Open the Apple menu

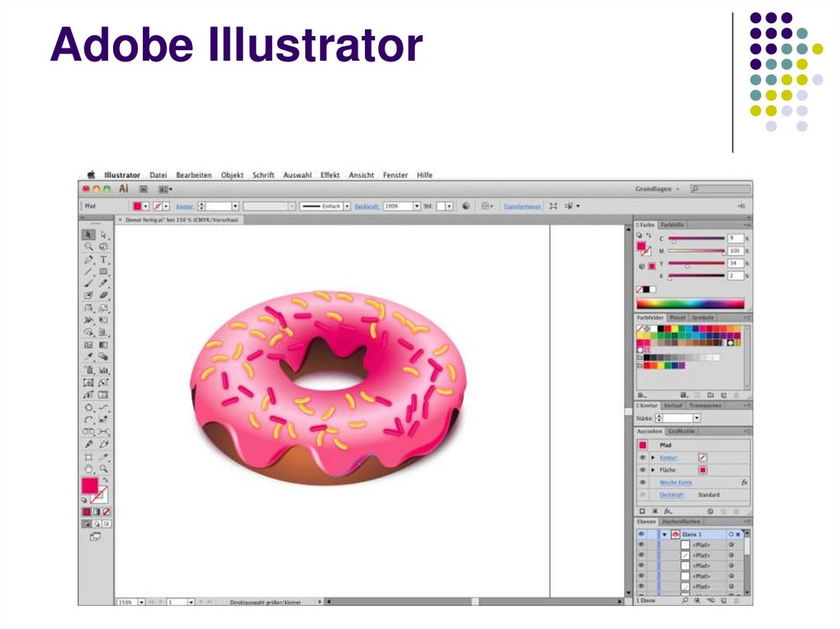91,175
